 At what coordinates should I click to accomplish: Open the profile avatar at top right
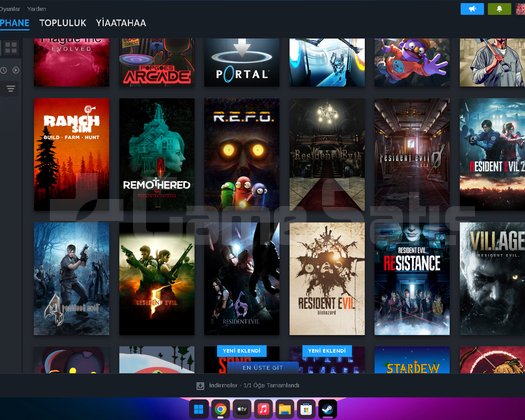pos(520,9)
